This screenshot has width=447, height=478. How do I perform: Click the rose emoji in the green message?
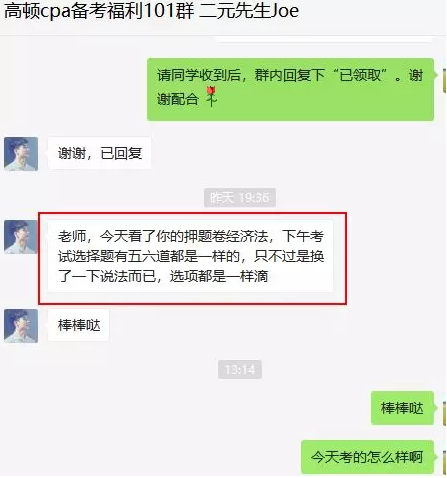211,96
